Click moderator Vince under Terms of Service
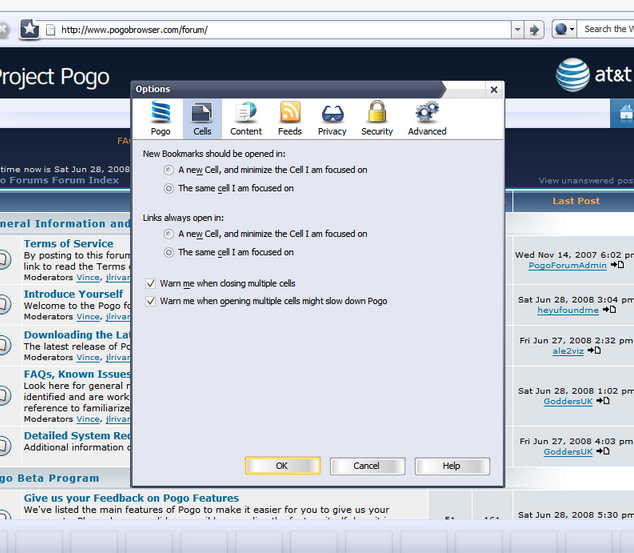This screenshot has height=553, width=634. click(88, 278)
